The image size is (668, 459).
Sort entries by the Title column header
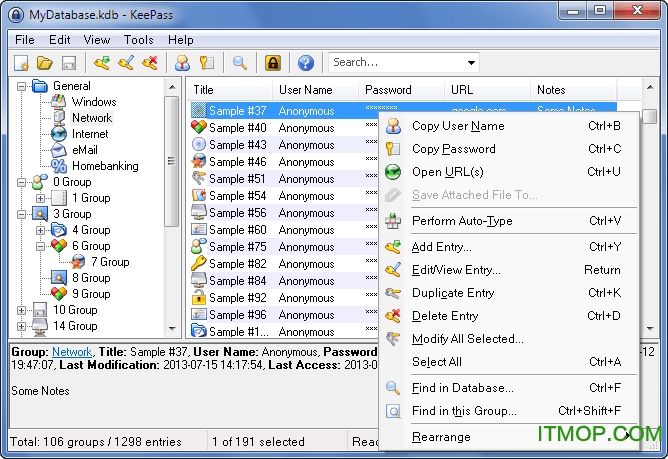pyautogui.click(x=230, y=89)
